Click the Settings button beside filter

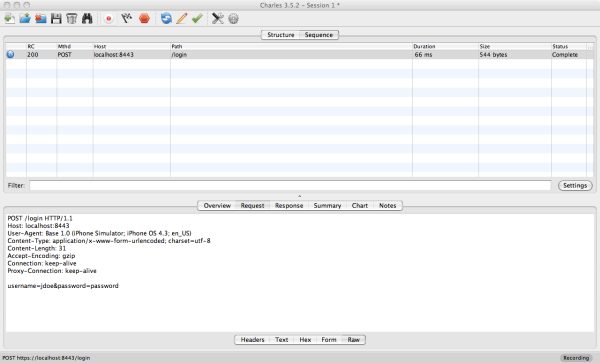575,186
